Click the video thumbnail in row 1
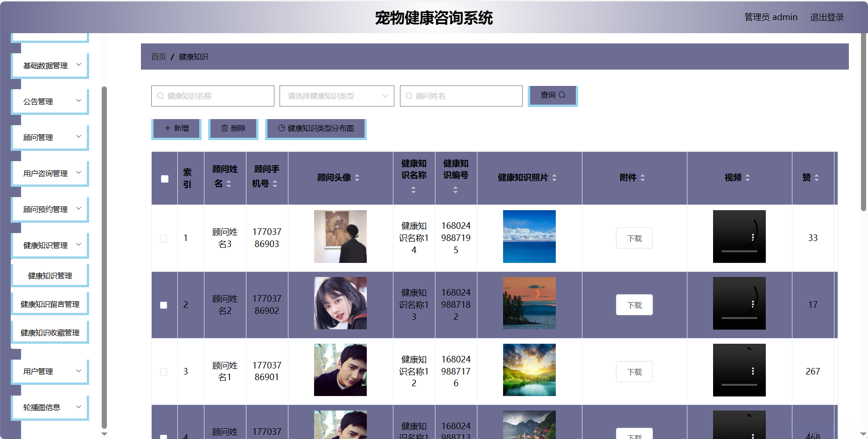Image resolution: width=868 pixels, height=439 pixels. (x=739, y=237)
